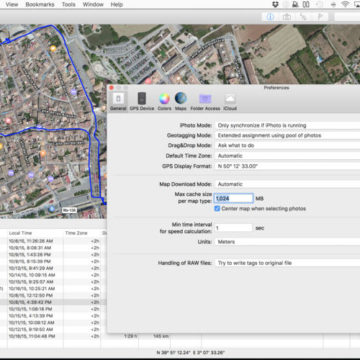Click the Min time interval field

pyautogui.click(x=233, y=228)
